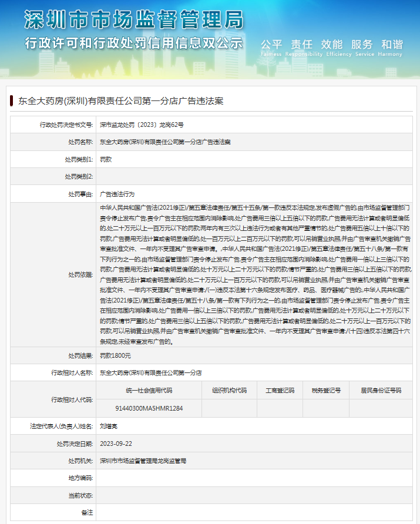Click the 工商登记码 column header

tap(280, 390)
